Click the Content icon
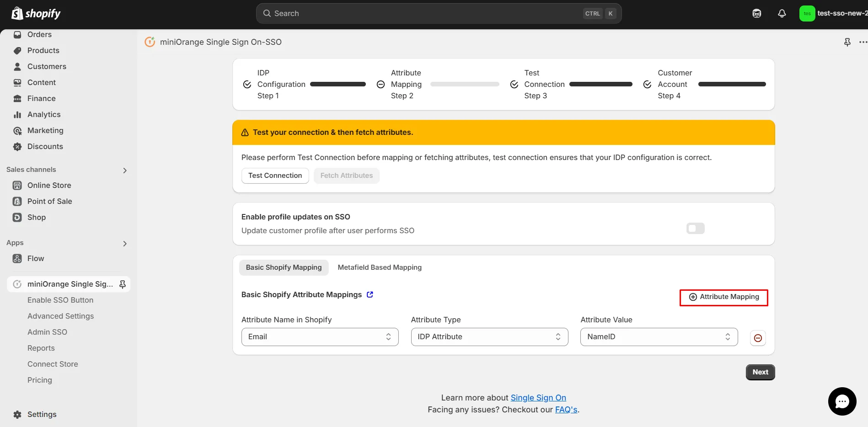 [x=17, y=82]
